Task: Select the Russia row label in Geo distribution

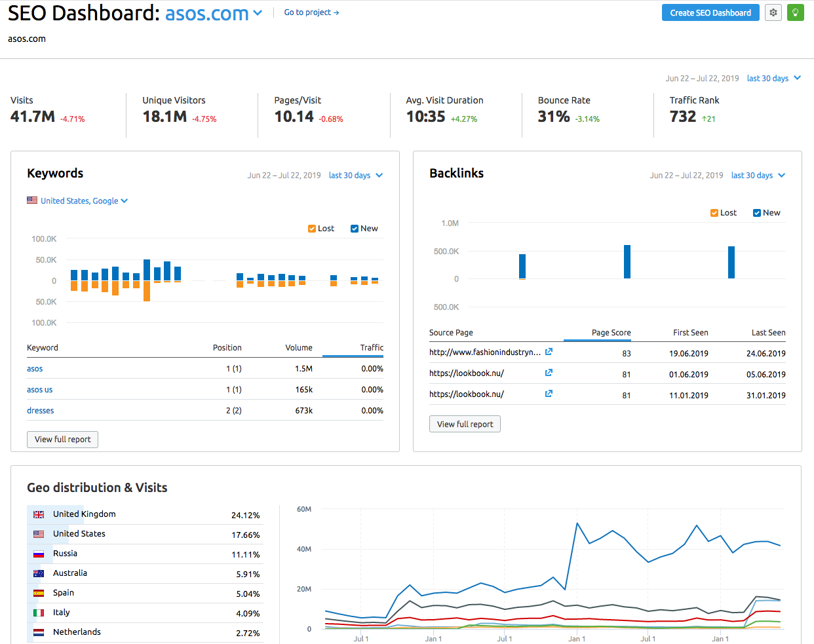Action: 65,554
